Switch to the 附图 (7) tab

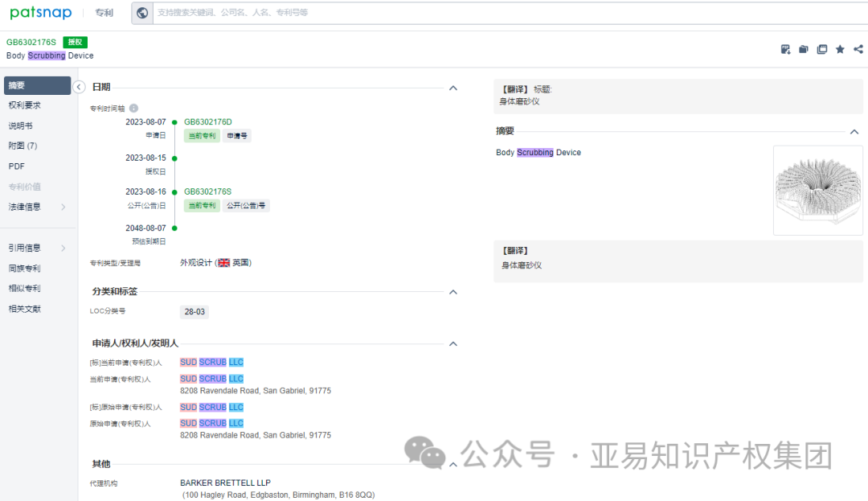[25, 145]
